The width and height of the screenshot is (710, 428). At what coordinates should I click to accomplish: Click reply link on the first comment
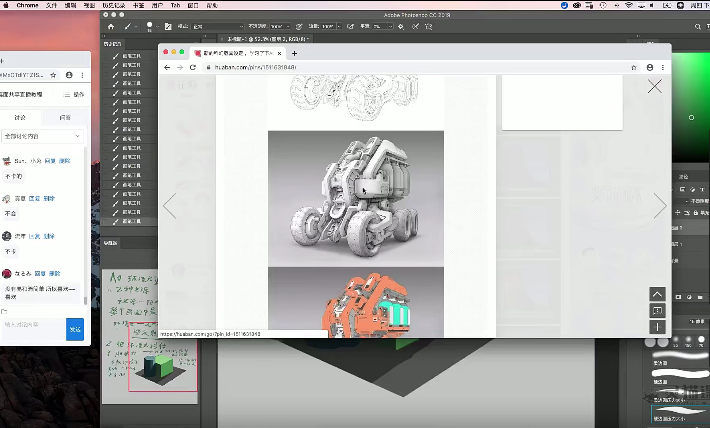point(50,161)
